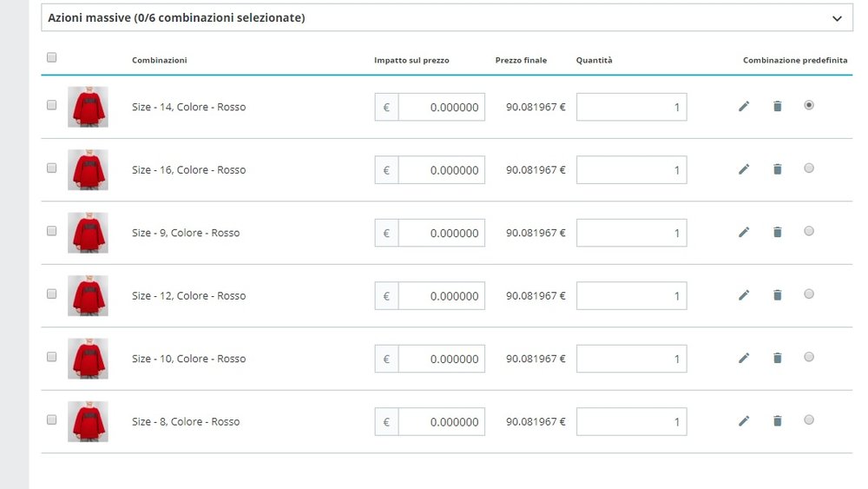868x489 pixels.
Task: Expand the Azioni massive panel
Action: point(447,17)
